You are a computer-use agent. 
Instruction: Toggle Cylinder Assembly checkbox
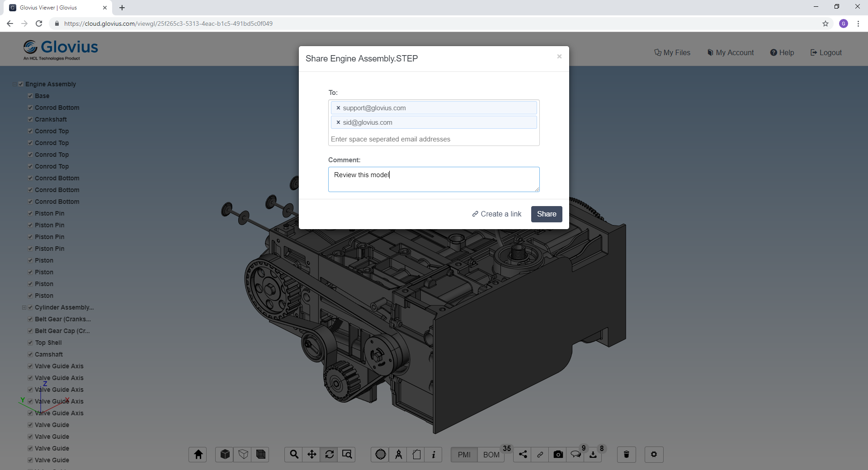pos(30,307)
